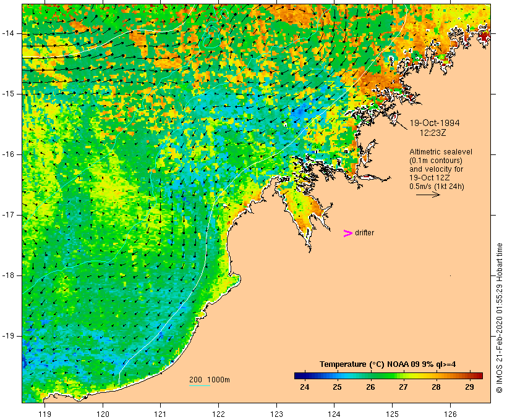Click the IMOS copyright timestamp text
Screen dimensions: 507x420
point(499,318)
